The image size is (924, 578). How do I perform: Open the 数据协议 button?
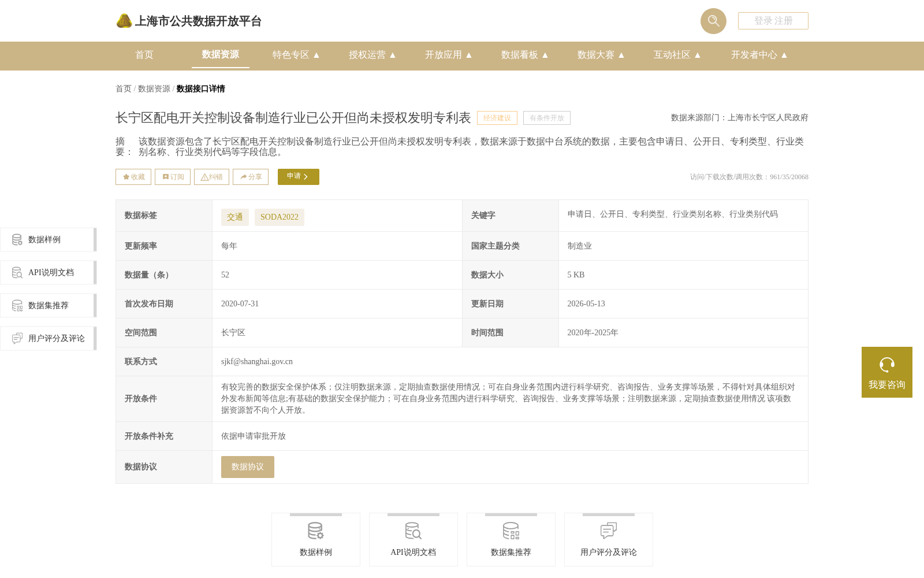[x=248, y=467]
